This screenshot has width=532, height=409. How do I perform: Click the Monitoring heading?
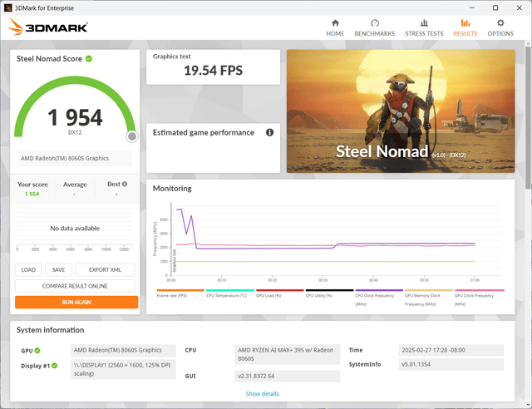(x=172, y=189)
